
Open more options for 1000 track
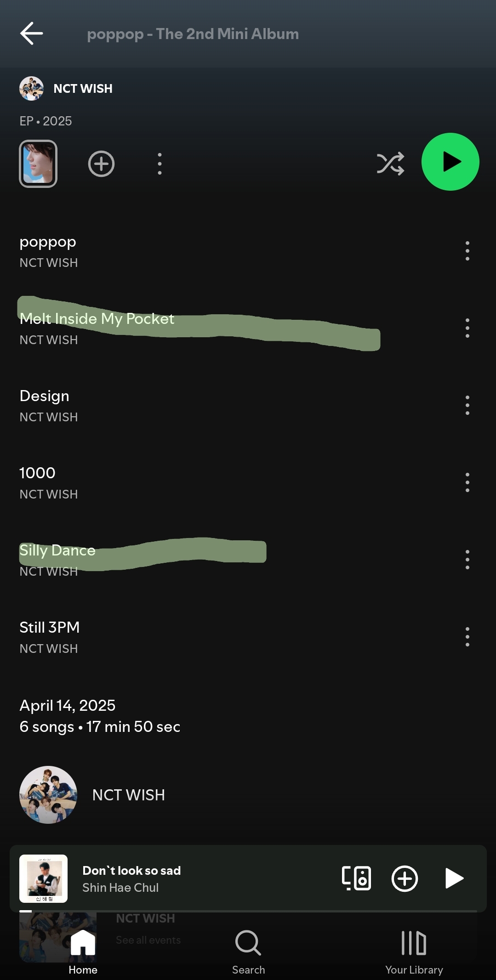[x=467, y=482]
